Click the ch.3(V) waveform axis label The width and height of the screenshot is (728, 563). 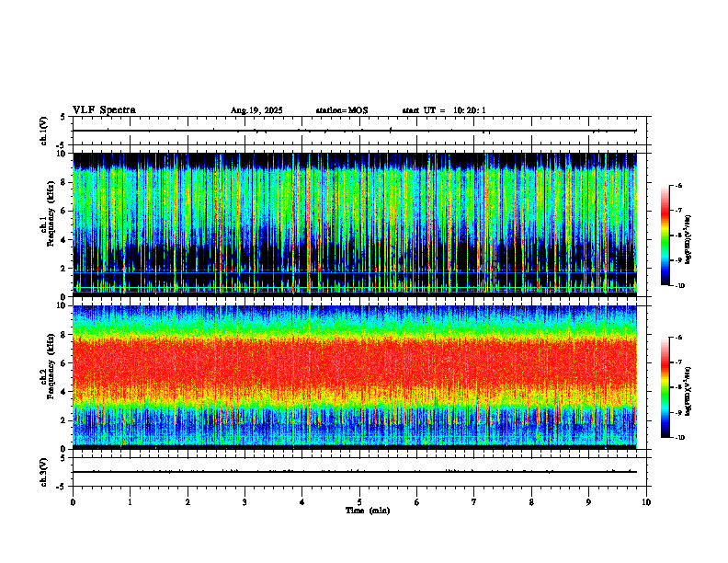click(x=43, y=472)
